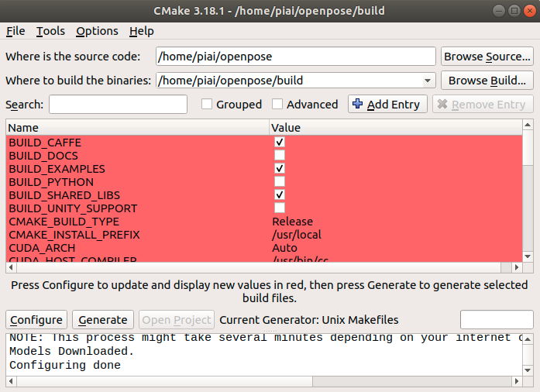540x392 pixels.
Task: Click the source code path field
Action: pos(296,57)
